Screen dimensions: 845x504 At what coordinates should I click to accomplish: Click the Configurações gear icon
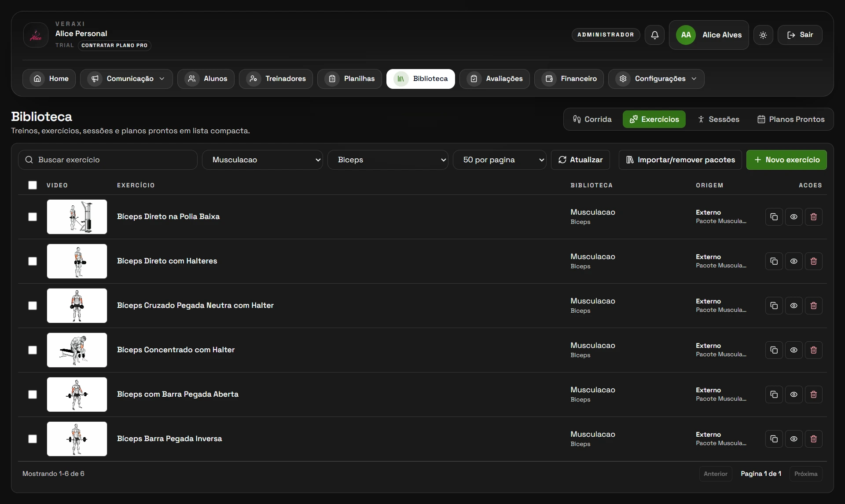[x=623, y=79]
